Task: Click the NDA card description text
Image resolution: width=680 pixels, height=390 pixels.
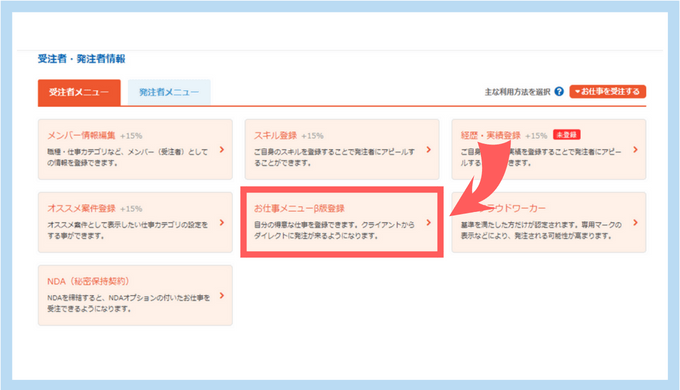Action: (x=128, y=303)
